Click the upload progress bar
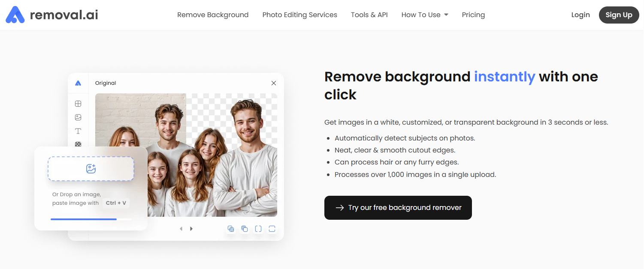 pyautogui.click(x=91, y=219)
